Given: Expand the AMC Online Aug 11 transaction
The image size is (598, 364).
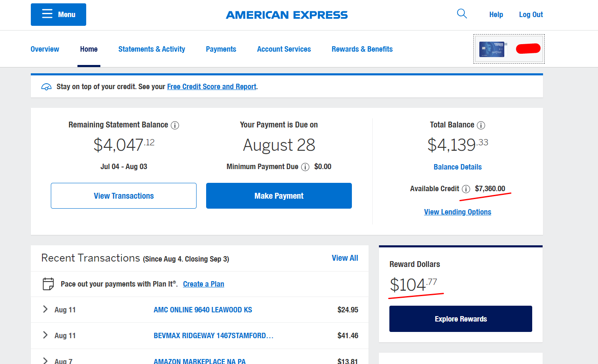Looking at the screenshot, I should pyautogui.click(x=45, y=309).
